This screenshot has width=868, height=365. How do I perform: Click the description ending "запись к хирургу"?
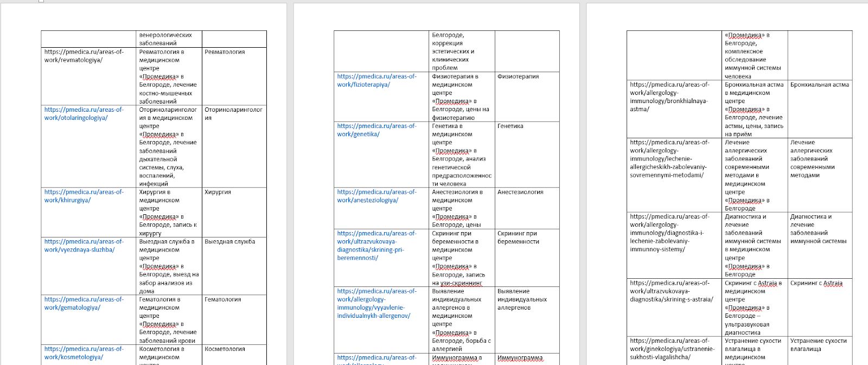click(169, 213)
